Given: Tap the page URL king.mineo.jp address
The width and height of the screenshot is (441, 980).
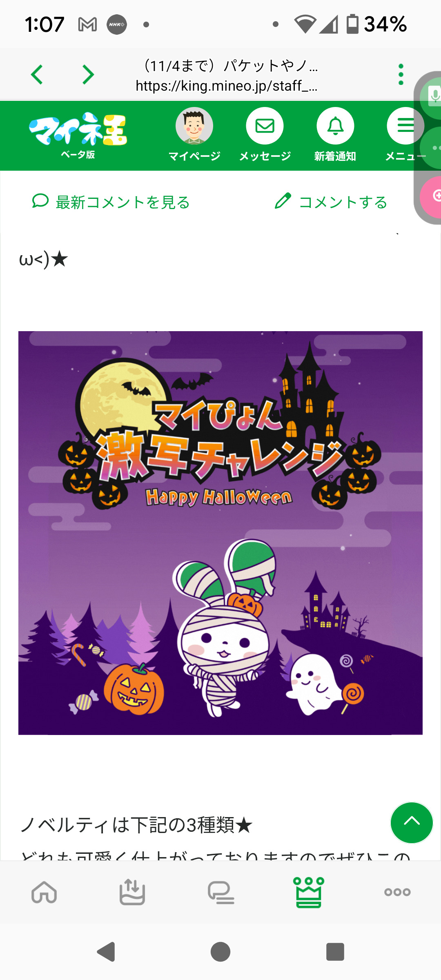Looking at the screenshot, I should 227,86.
